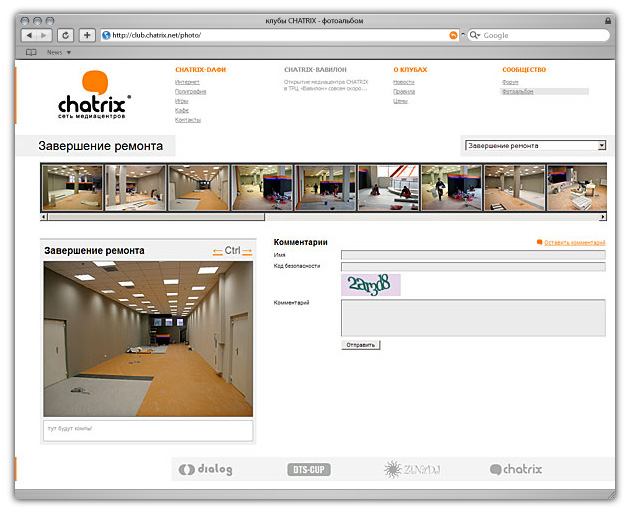Click thumbnail strip right scroll arrow

(x=603, y=217)
